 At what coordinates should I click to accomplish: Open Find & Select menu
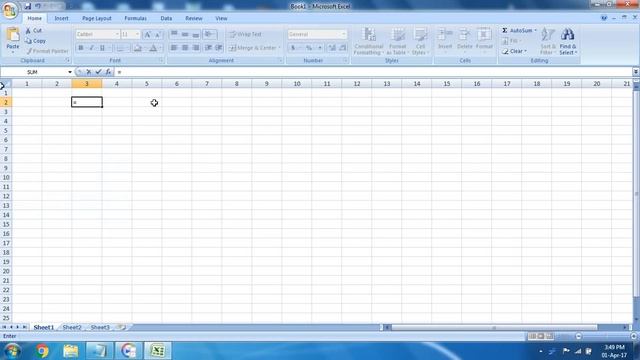[568, 41]
